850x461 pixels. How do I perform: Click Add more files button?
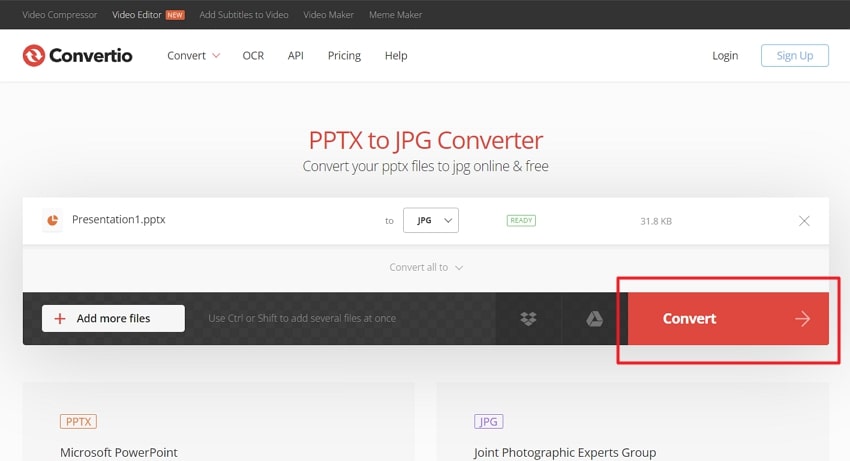[x=113, y=318]
